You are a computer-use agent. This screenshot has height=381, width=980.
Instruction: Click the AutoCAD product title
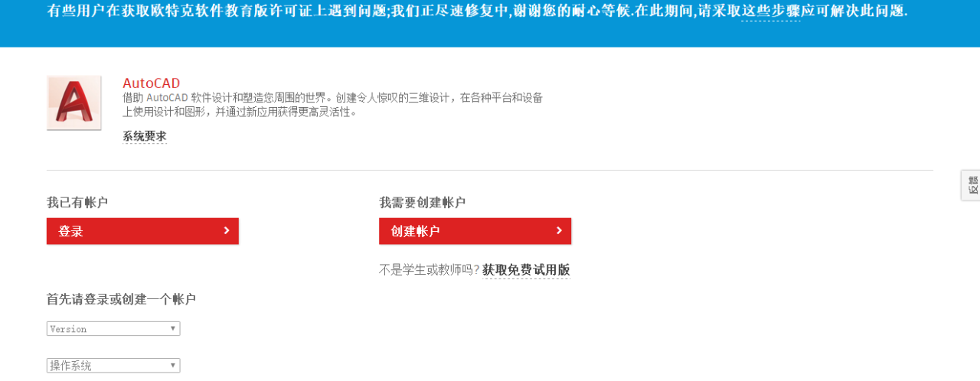151,83
